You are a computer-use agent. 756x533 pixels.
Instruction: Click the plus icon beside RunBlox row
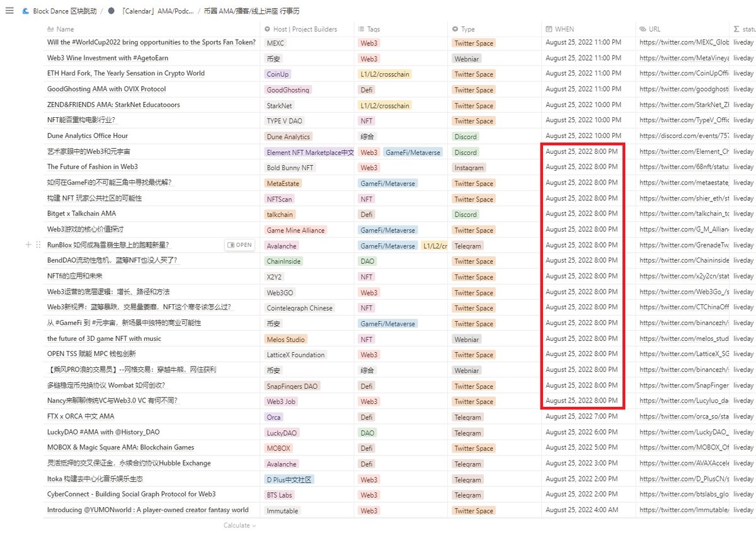[x=28, y=245]
